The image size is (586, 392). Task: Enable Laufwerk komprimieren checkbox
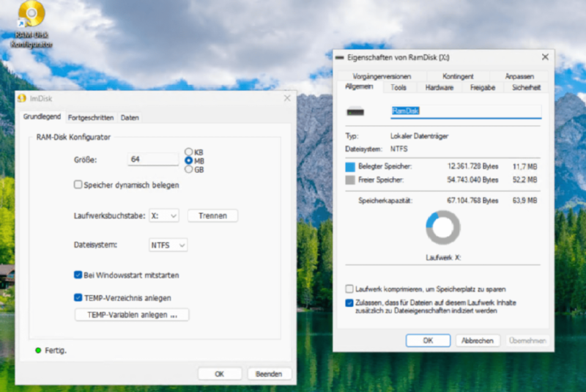pos(349,289)
